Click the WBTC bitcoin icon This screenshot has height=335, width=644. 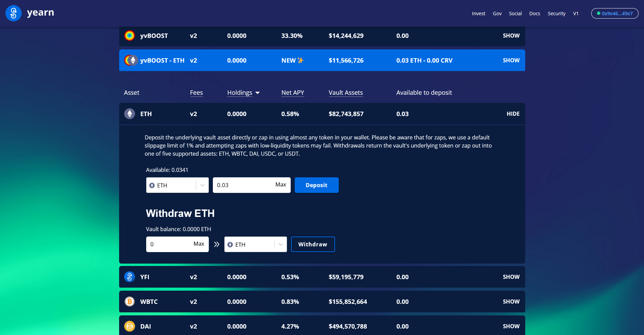click(x=130, y=301)
